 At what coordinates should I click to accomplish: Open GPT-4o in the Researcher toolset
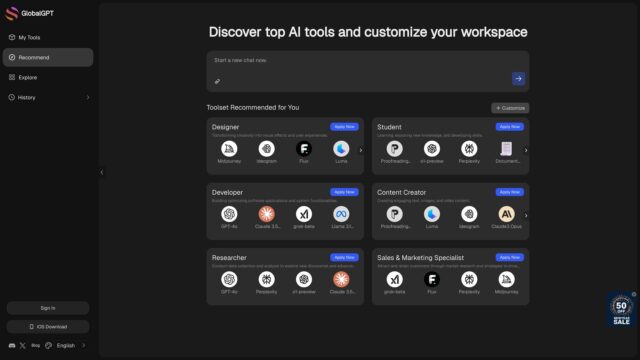tap(229, 280)
